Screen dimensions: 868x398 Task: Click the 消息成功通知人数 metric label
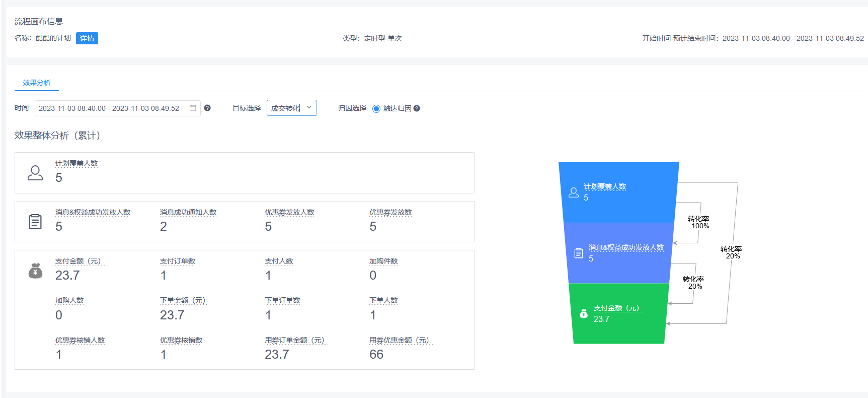click(188, 212)
